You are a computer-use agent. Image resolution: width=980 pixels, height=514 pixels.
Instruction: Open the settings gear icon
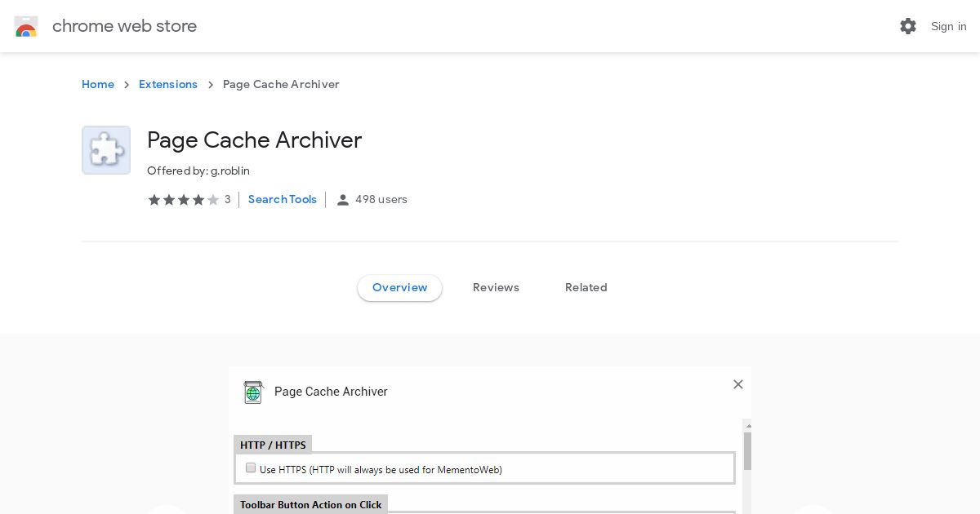click(x=908, y=26)
